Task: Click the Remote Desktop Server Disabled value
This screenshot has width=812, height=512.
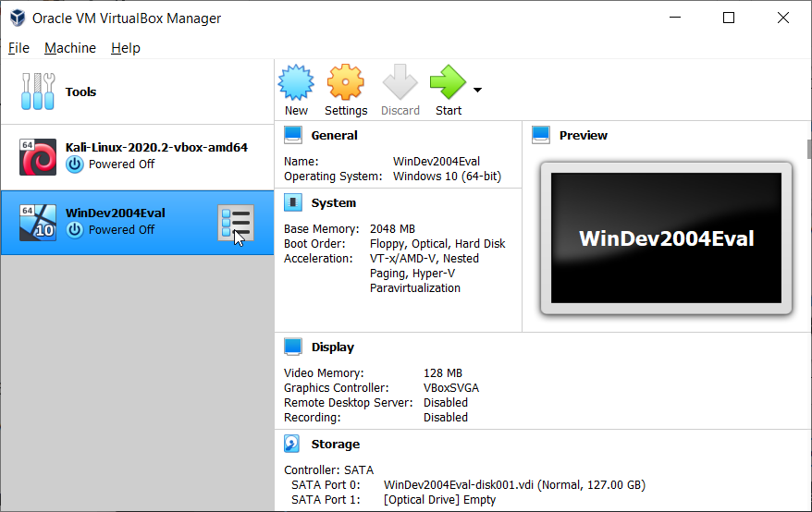Action: click(x=446, y=403)
